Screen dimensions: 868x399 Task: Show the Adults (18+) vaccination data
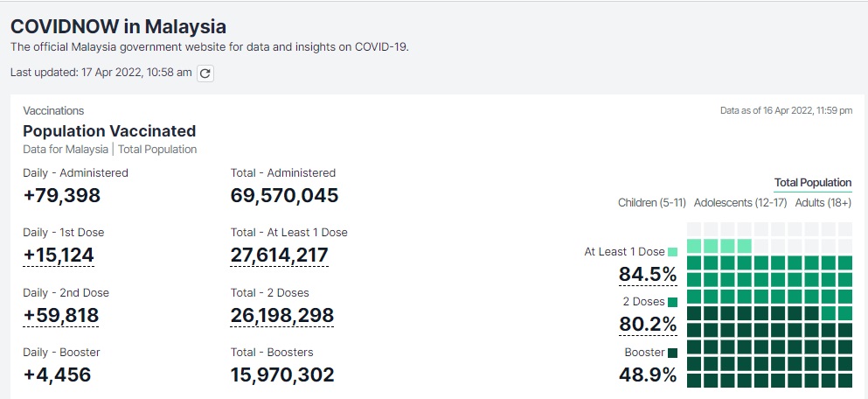pos(823,203)
